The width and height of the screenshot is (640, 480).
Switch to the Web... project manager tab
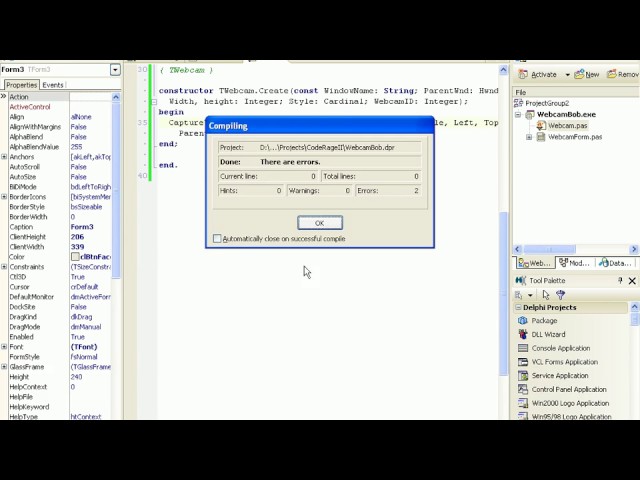534,263
